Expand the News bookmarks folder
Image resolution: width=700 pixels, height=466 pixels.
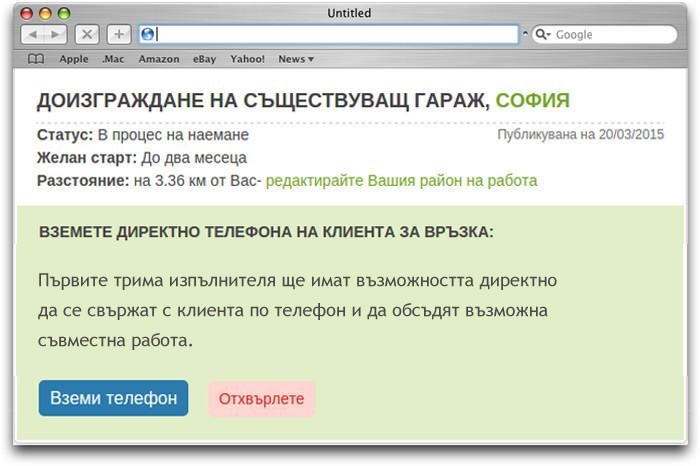[296, 59]
